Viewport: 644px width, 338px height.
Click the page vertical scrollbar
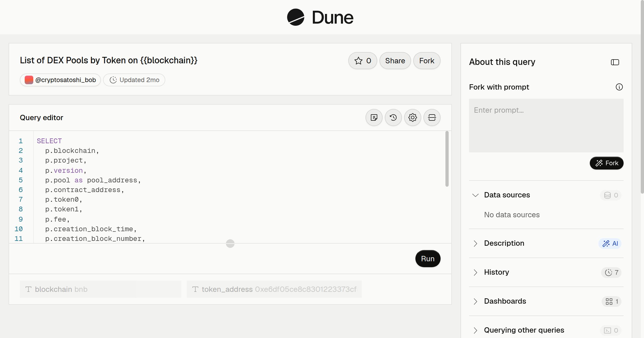click(642, 97)
